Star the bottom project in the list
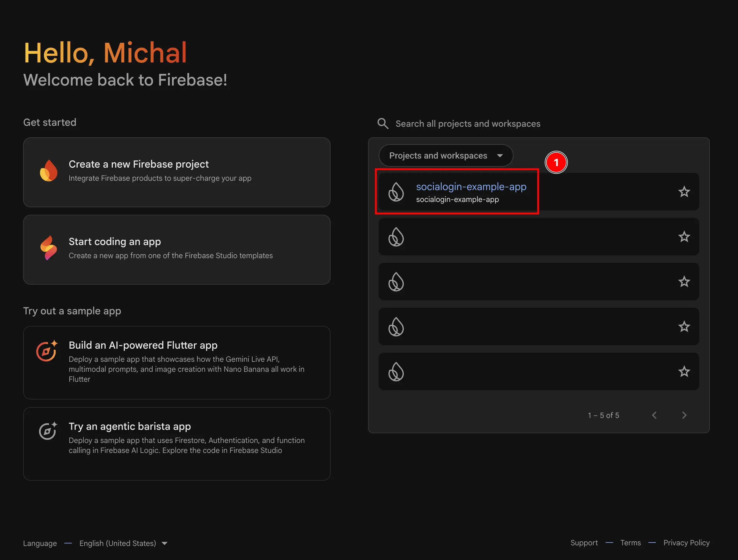This screenshot has height=560, width=738. click(x=684, y=371)
